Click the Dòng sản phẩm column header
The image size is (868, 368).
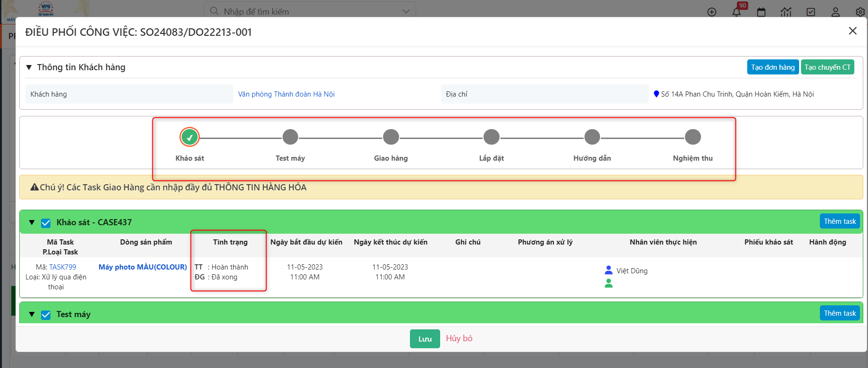point(146,242)
